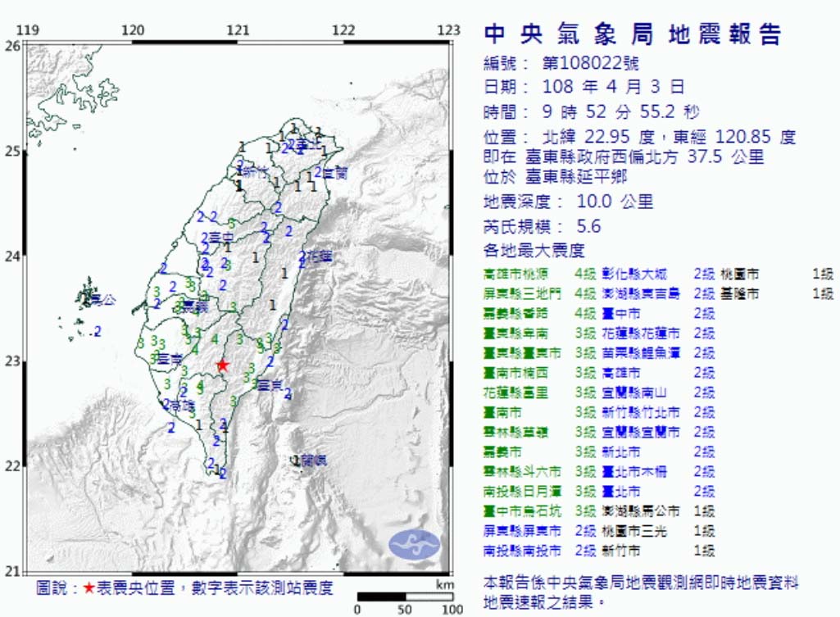Click the 澎湖縣馬公市 1級 entry

click(x=658, y=511)
